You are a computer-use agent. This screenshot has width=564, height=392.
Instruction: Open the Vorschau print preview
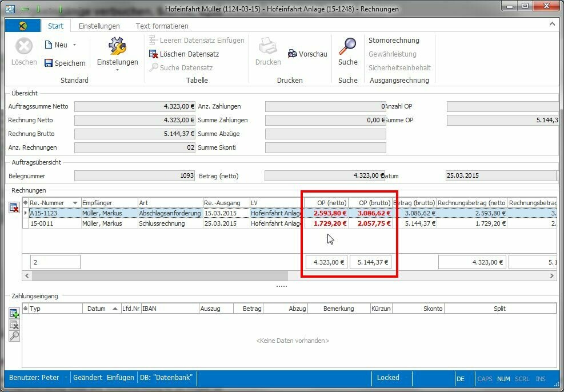[307, 54]
